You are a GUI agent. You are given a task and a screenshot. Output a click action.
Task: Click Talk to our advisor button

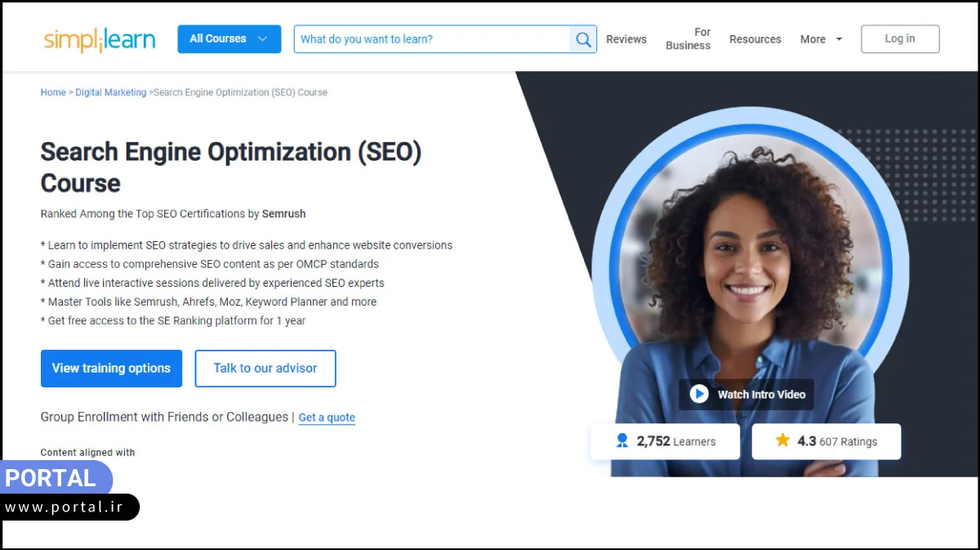(265, 369)
